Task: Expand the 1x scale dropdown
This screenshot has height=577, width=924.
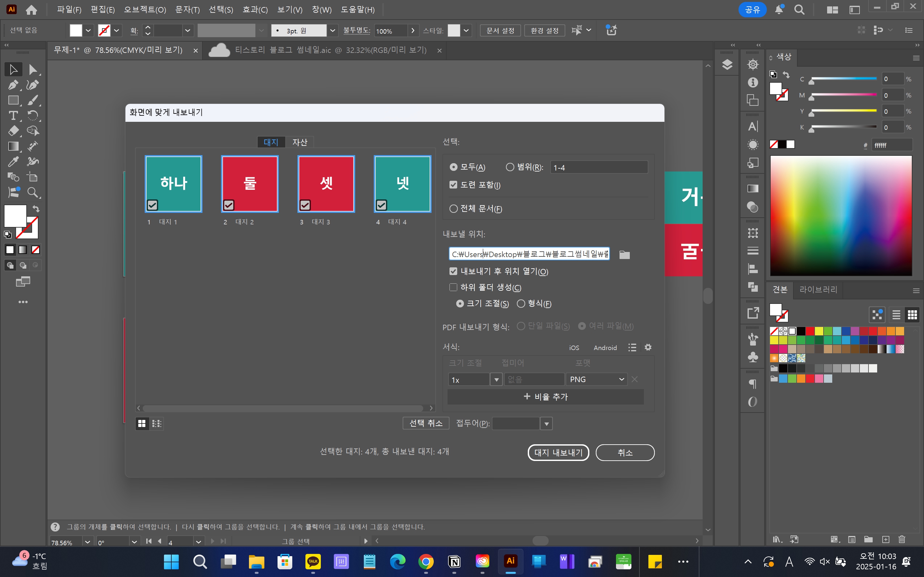Action: (496, 379)
